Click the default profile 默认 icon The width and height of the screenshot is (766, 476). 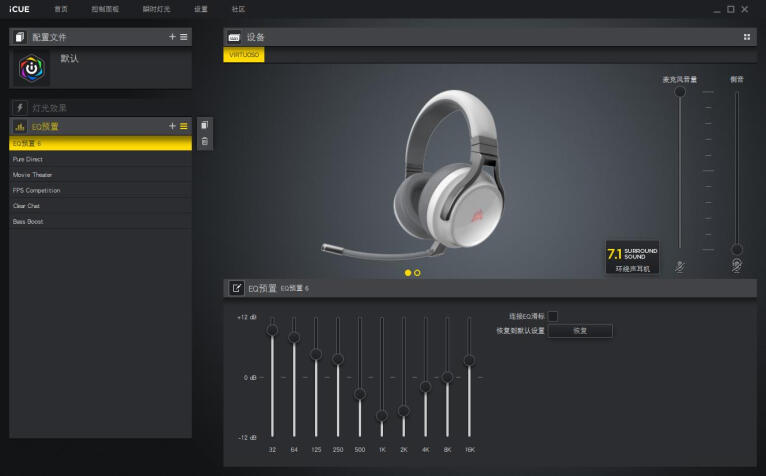[x=35, y=69]
